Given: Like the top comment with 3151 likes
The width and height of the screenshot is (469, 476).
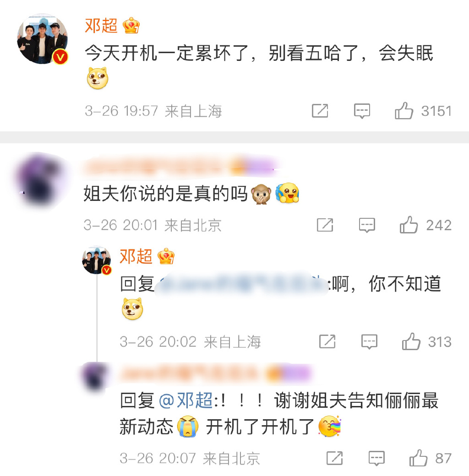Looking at the screenshot, I should 404,110.
